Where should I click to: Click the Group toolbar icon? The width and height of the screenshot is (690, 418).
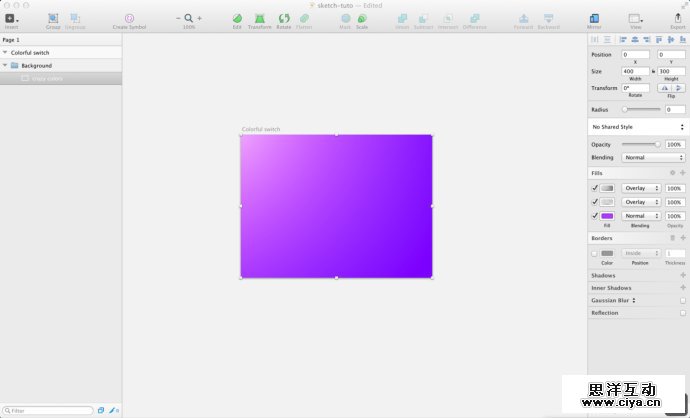(53, 19)
